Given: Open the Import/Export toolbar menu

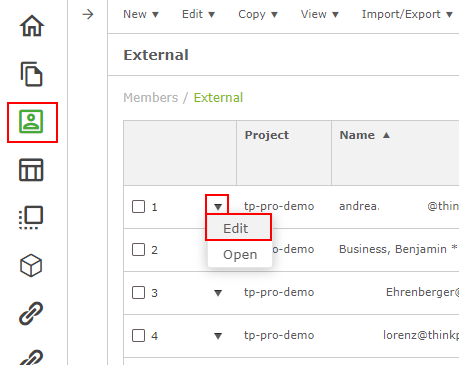Looking at the screenshot, I should point(407,14).
